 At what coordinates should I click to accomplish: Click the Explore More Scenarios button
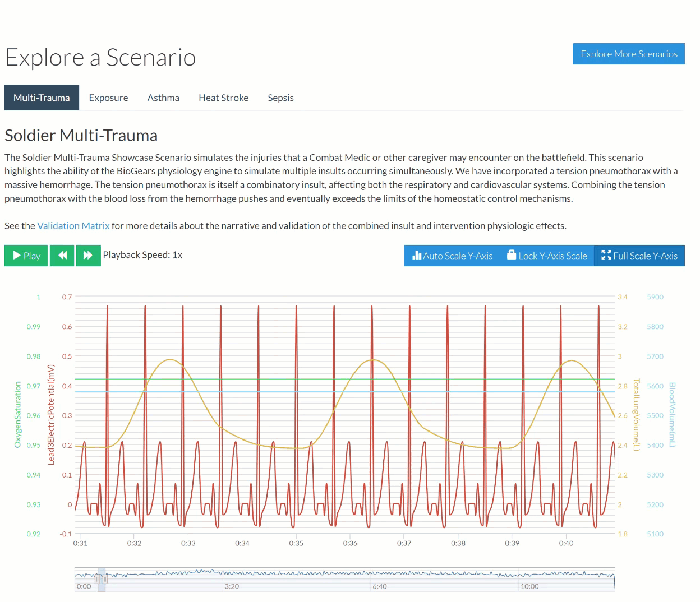[629, 54]
